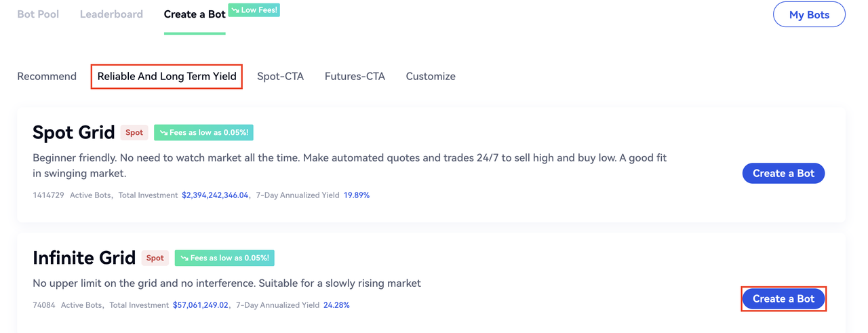Click the Spot Grid title

coord(73,132)
